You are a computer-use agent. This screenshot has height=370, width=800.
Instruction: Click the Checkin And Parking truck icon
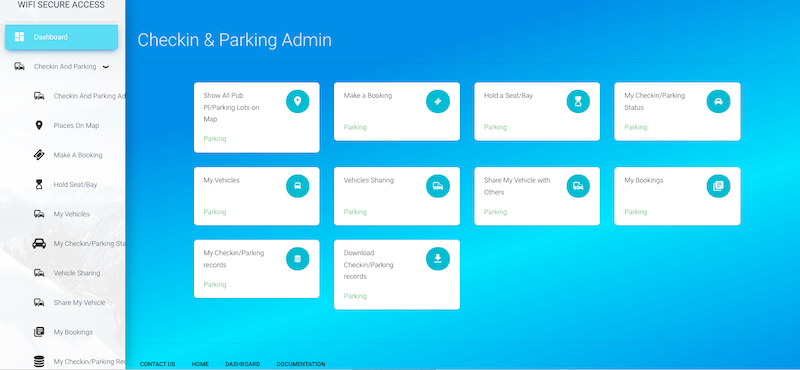[19, 66]
